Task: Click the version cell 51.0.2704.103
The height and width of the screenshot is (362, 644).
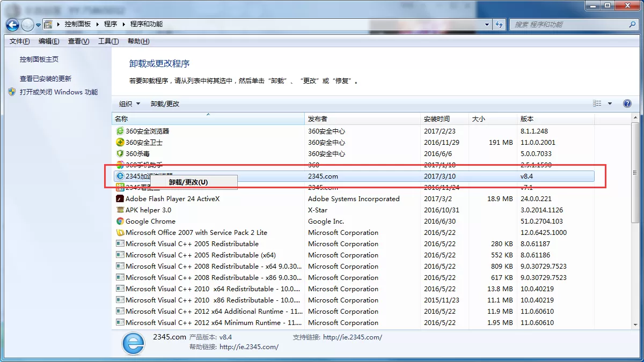Action: [x=541, y=221]
